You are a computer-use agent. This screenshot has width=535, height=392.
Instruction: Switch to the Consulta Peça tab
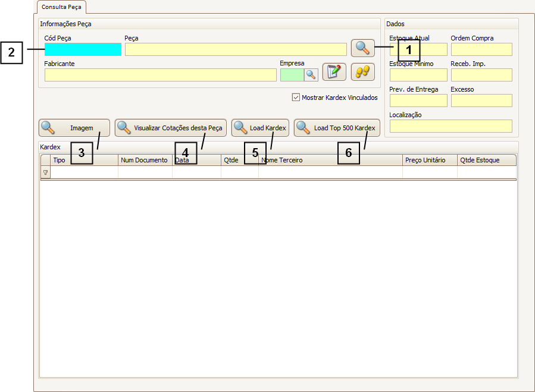tap(62, 7)
